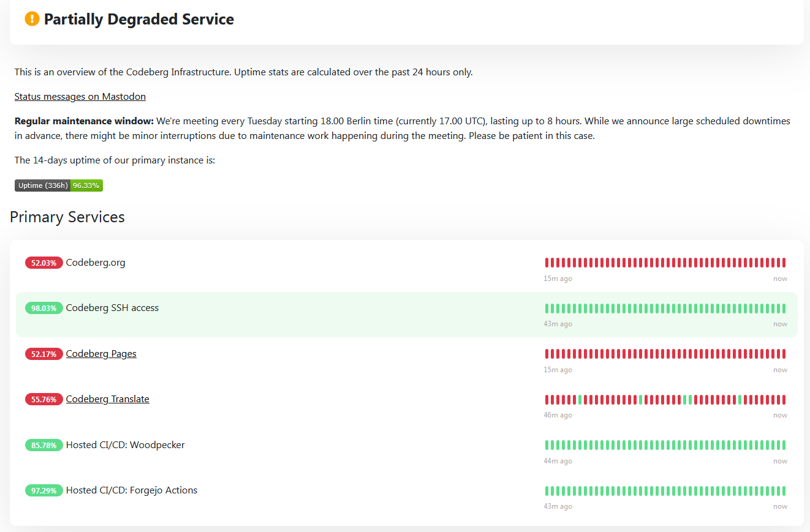Click the green 98.03% SSH access badge
This screenshot has height=532, width=810.
pyautogui.click(x=44, y=308)
